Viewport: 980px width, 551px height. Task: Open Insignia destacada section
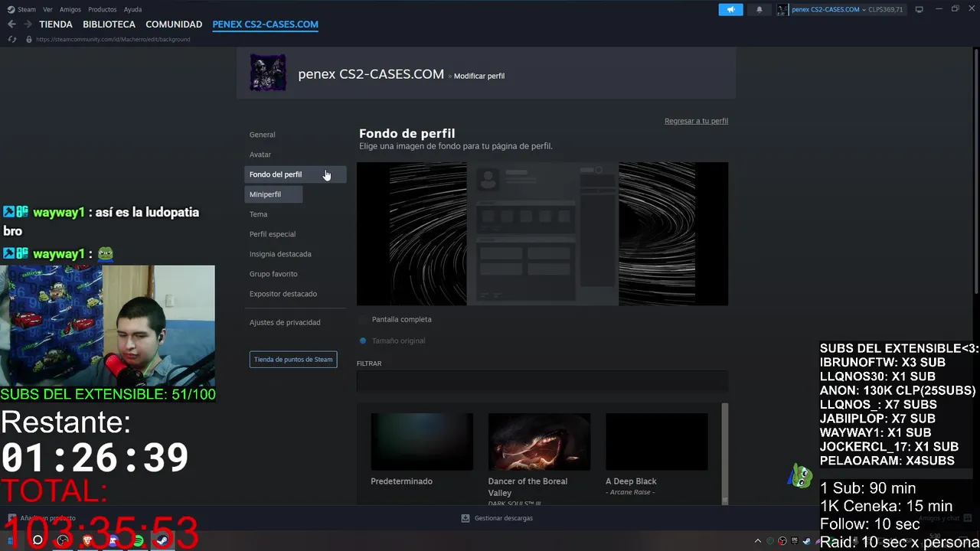point(280,254)
